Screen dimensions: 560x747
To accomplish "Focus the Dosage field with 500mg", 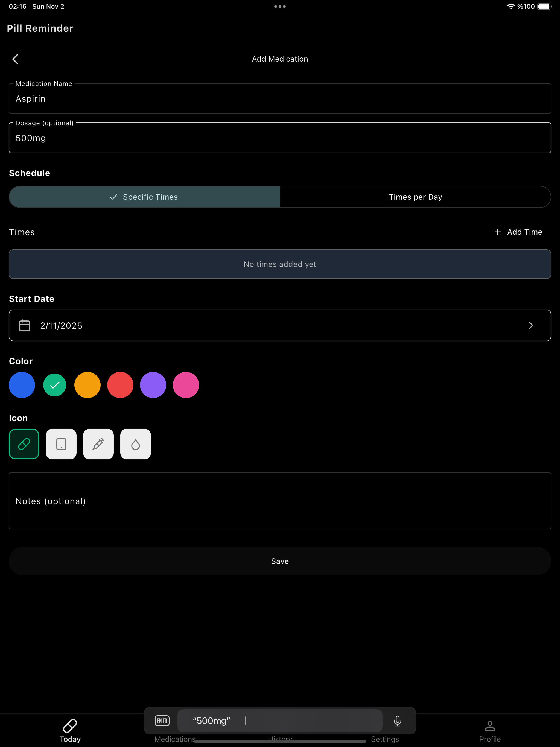I will point(280,138).
